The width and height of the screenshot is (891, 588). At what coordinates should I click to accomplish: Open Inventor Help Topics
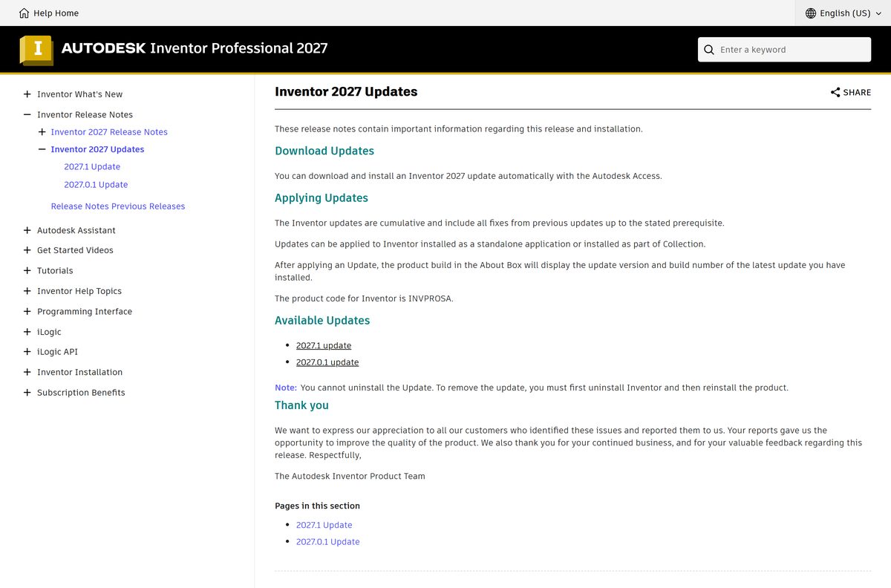(79, 291)
